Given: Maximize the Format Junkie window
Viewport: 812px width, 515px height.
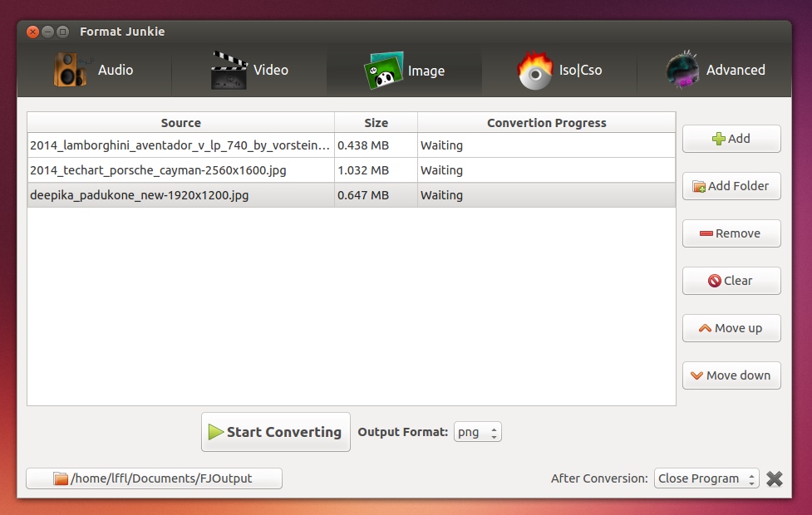Looking at the screenshot, I should pyautogui.click(x=62, y=32).
